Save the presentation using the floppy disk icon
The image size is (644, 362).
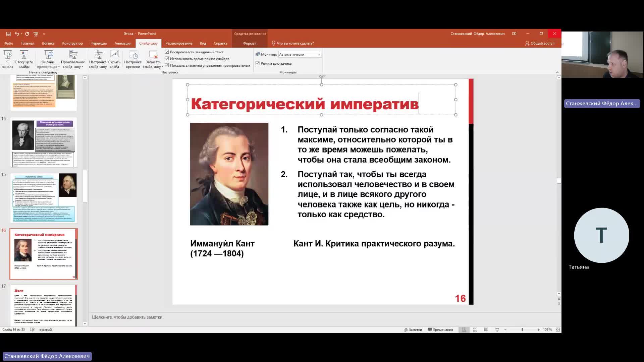(8, 34)
